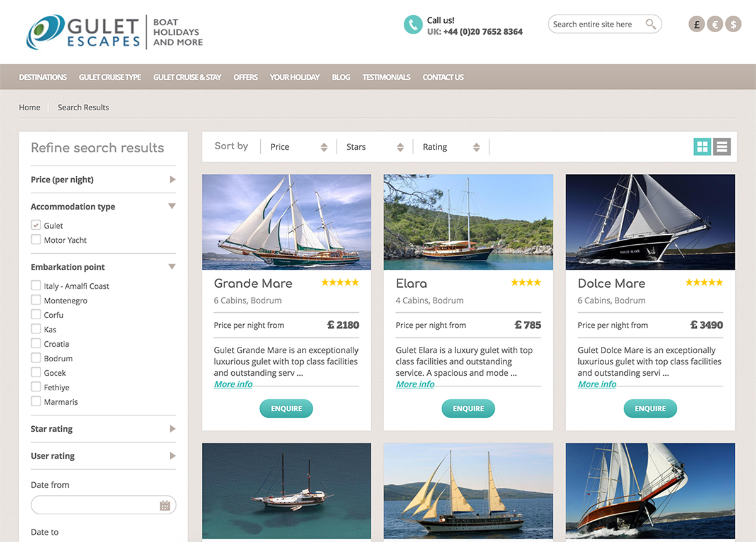
Task: Select the list view layout icon
Action: [722, 147]
